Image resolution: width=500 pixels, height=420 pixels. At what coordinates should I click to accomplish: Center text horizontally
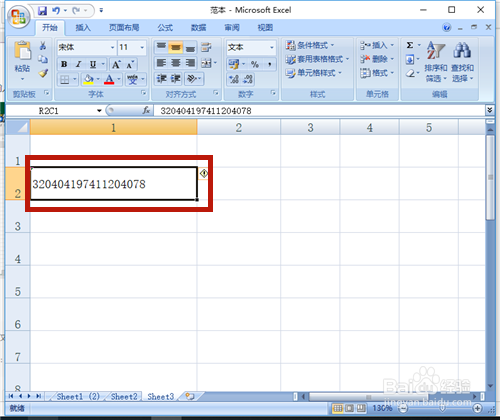coord(176,63)
